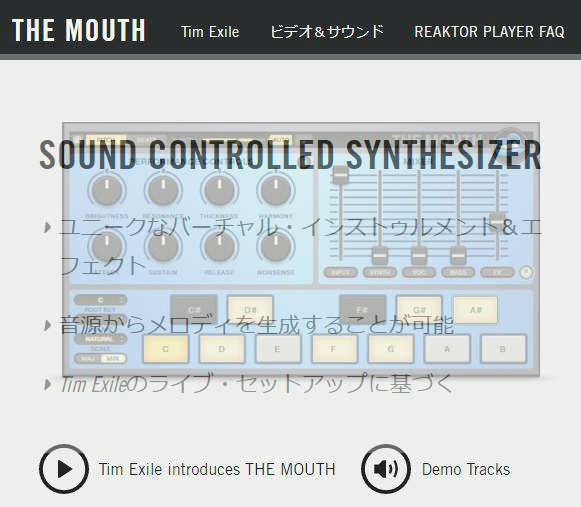581x507 pixels.
Task: Toggle the MIN scale mode switch
Action: [113, 359]
